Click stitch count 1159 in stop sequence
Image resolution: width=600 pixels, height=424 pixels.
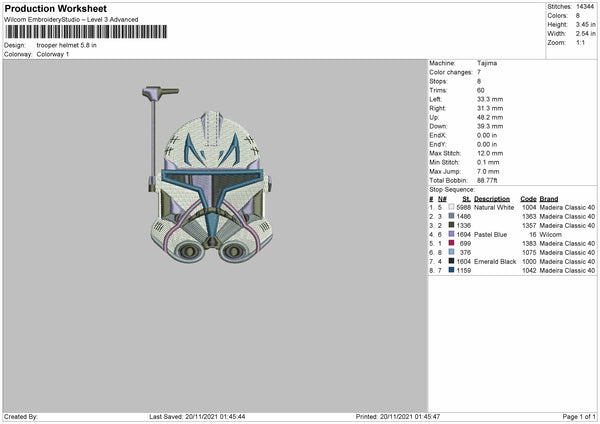464,271
